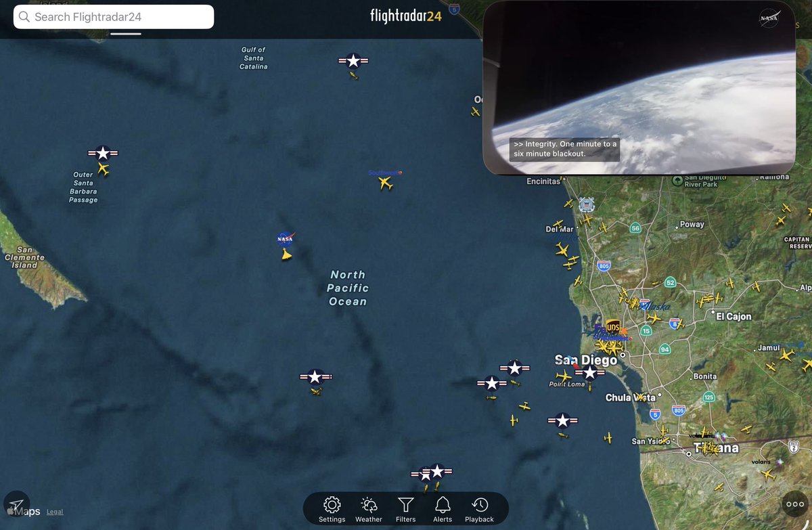Viewport: 812px width, 530px height.
Task: Open the three-dot more options button
Action: tap(794, 504)
